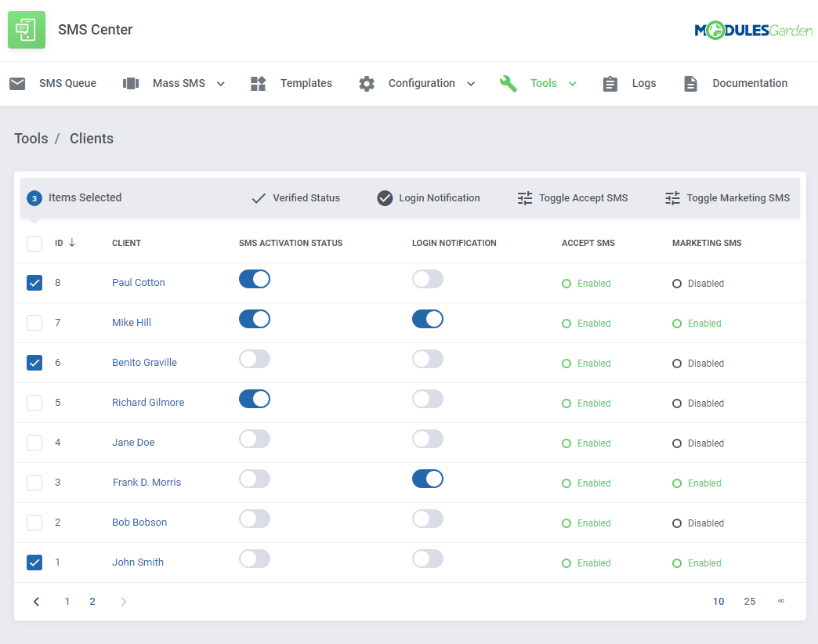The height and width of the screenshot is (644, 818).
Task: Disable SMS activation for Paul Cotton
Action: (255, 279)
